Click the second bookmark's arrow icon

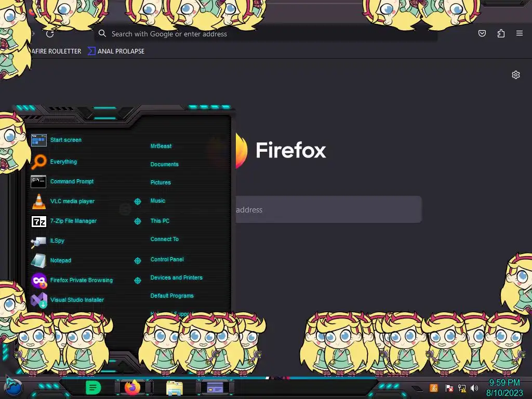91,51
